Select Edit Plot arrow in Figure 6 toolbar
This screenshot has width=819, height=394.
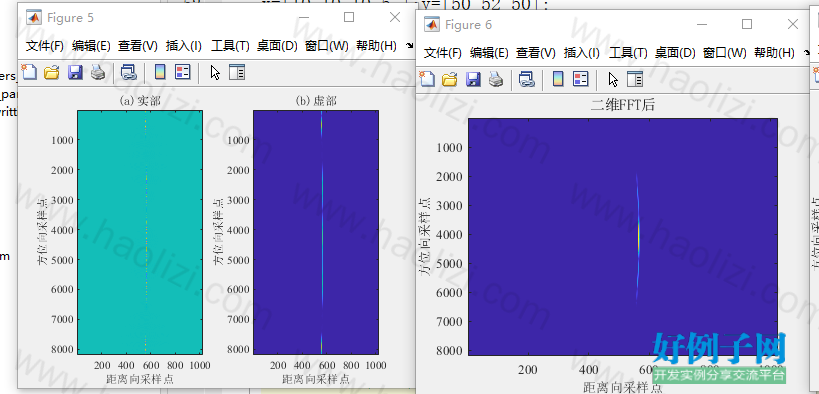(x=613, y=79)
